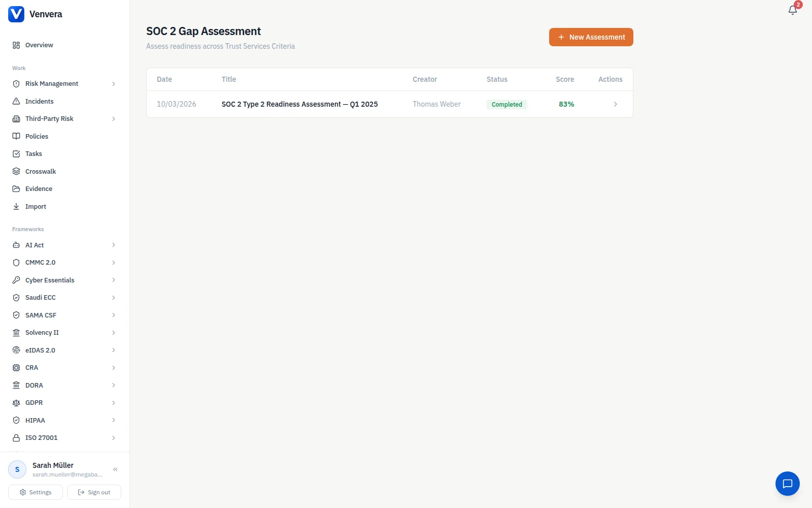Click the CRA chip icon
This screenshot has height=508, width=812.
pyautogui.click(x=16, y=368)
